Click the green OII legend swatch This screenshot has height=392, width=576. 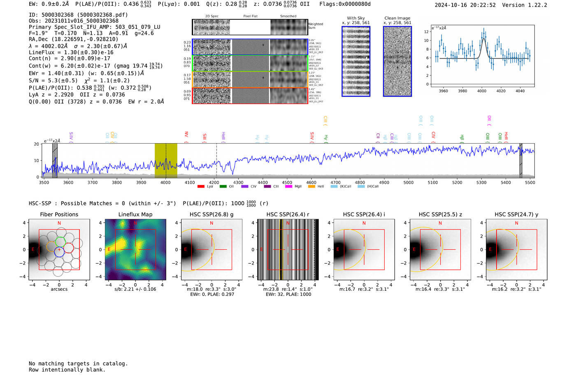(223, 186)
